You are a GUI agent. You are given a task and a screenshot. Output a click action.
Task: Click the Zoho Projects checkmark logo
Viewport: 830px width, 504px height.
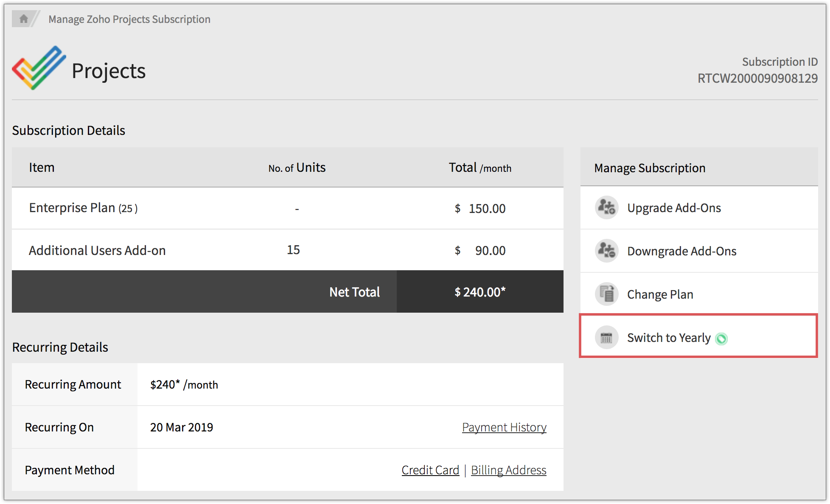coord(39,68)
